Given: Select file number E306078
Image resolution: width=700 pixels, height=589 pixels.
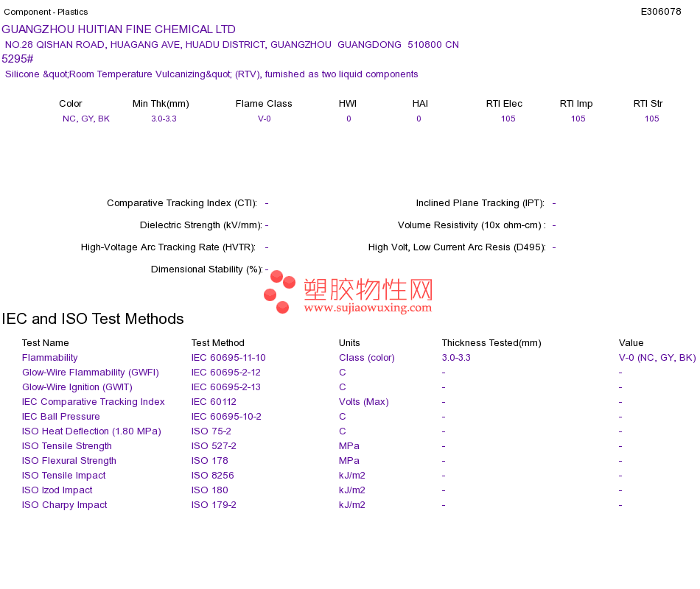Looking at the screenshot, I should click(x=661, y=12).
